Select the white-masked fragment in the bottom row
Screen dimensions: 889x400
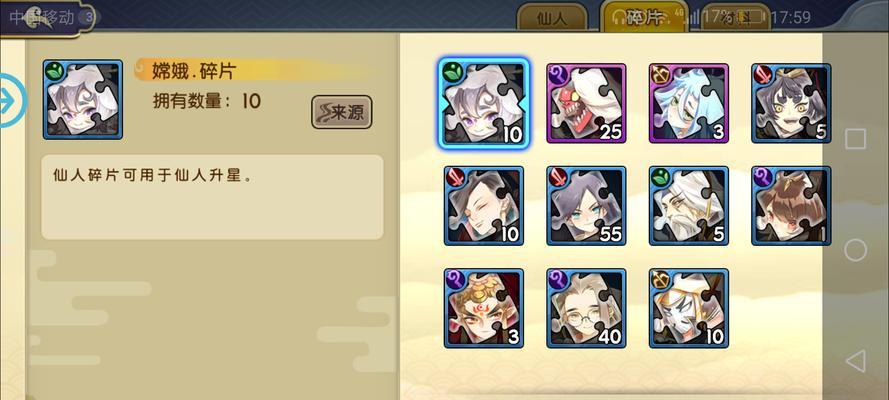pos(689,308)
